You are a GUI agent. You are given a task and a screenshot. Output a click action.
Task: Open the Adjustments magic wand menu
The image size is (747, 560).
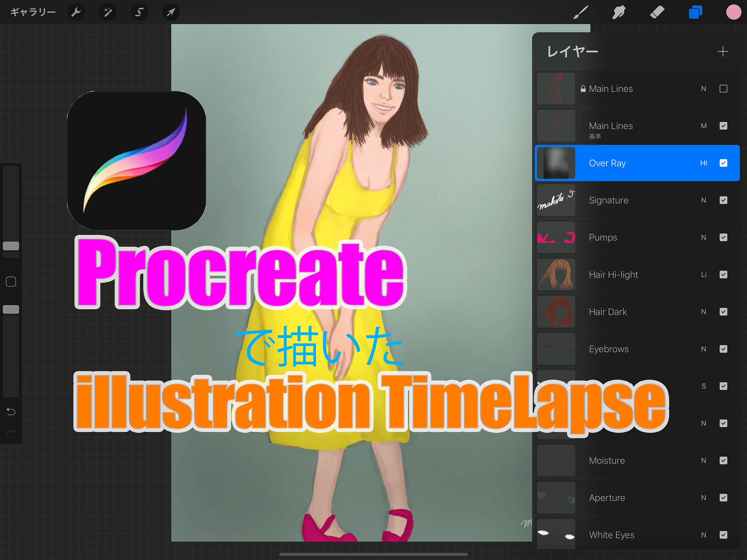pos(107,12)
